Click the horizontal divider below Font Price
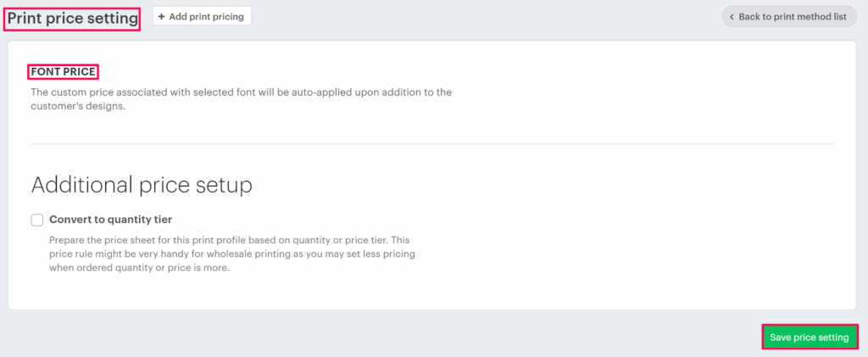 click(432, 144)
